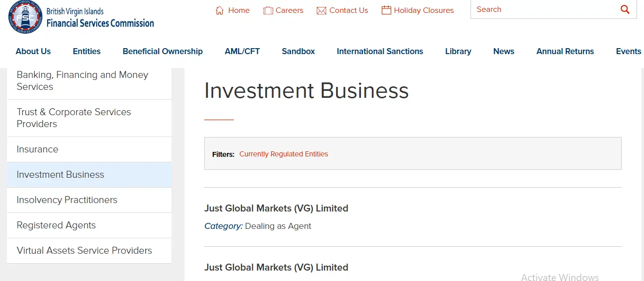
Task: Select Insurance in the sidebar
Action: (x=89, y=149)
